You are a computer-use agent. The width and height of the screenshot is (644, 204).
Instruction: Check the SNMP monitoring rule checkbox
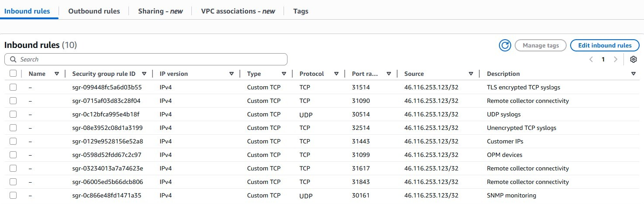click(x=13, y=195)
